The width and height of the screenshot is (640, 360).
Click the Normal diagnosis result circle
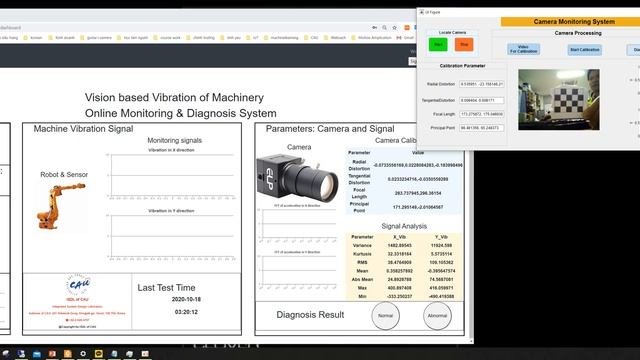tap(385, 316)
